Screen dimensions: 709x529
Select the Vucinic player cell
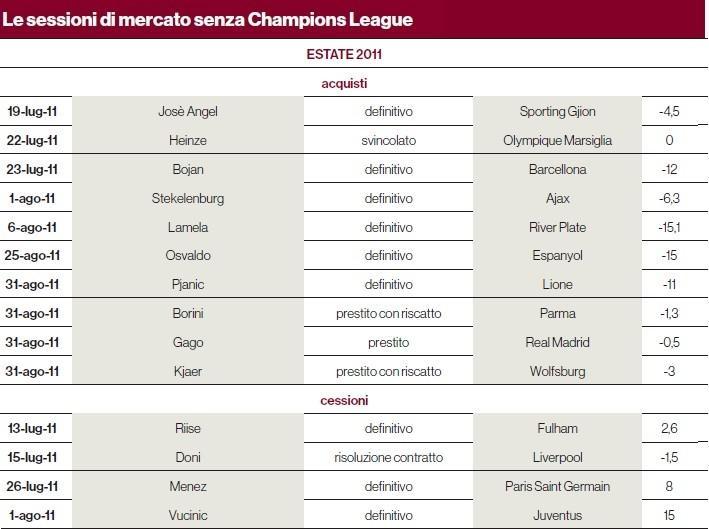(x=188, y=515)
